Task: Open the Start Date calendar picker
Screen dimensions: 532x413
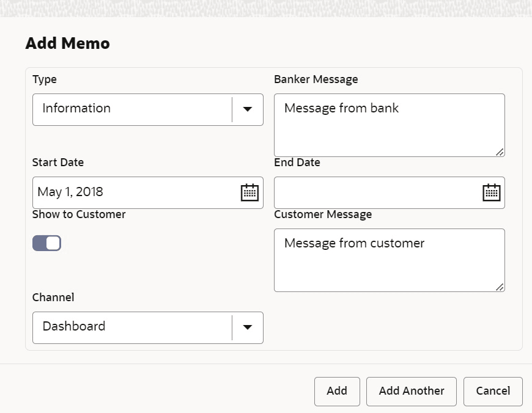Action: [249, 192]
